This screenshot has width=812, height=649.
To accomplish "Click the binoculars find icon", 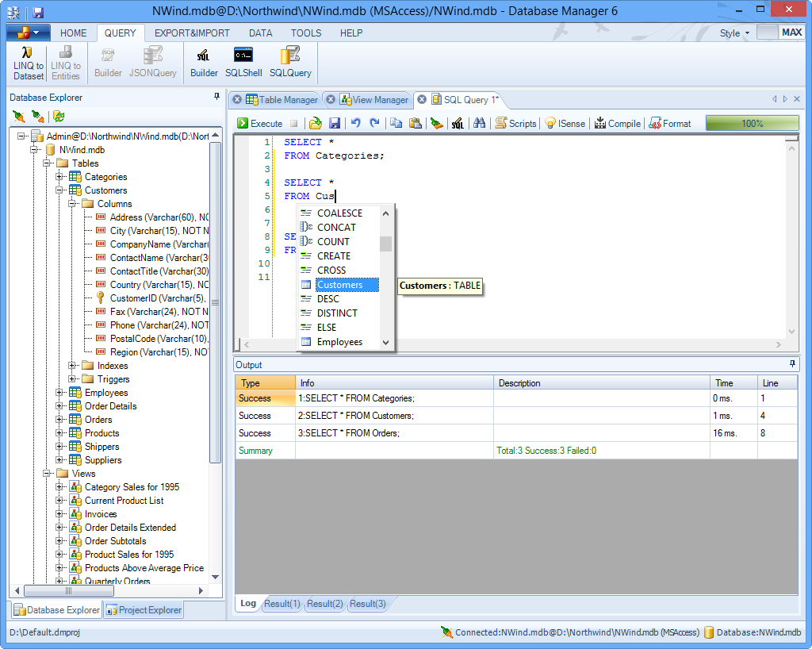I will point(479,123).
